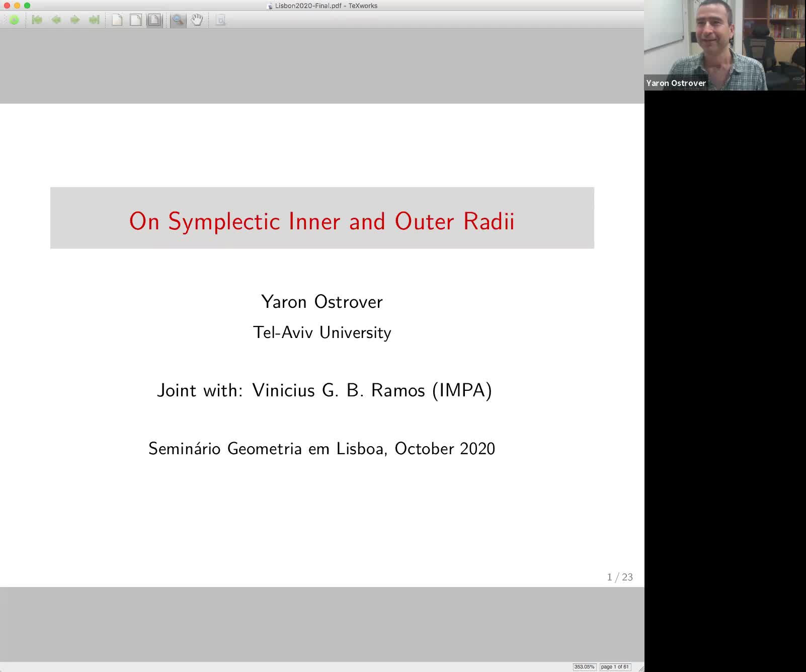Click the slide title 'On Symplectic Inner and Outer Radii'
Viewport: 806px width, 672px height.
coord(322,222)
